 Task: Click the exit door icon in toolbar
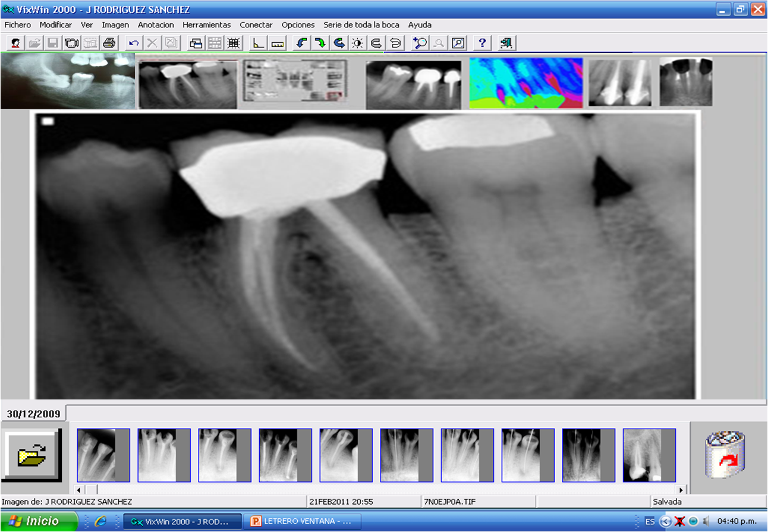click(x=506, y=43)
